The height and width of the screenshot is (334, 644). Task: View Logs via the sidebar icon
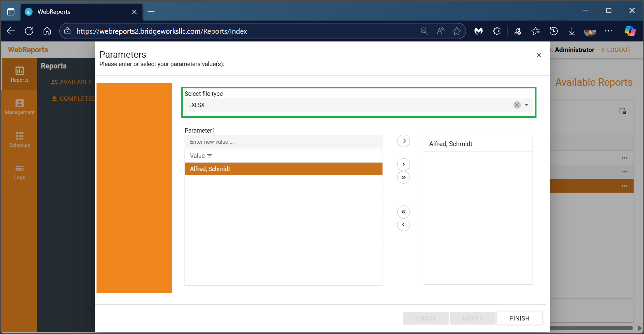[x=19, y=172]
